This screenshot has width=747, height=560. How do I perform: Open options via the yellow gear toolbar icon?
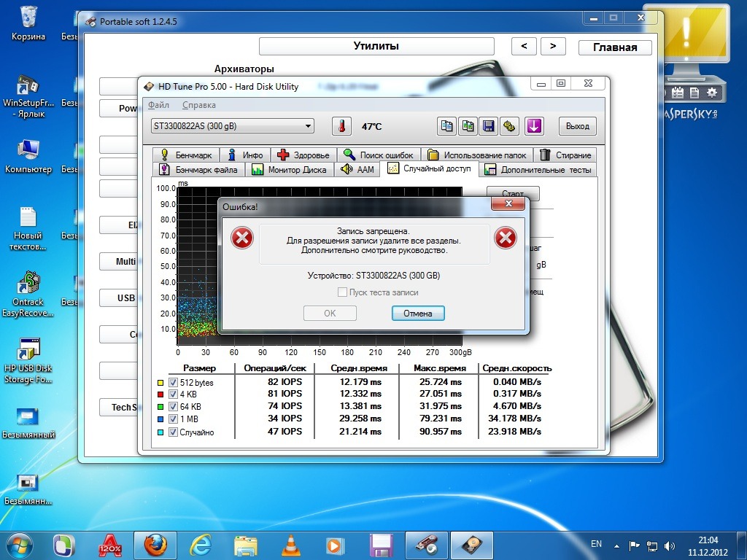click(509, 126)
